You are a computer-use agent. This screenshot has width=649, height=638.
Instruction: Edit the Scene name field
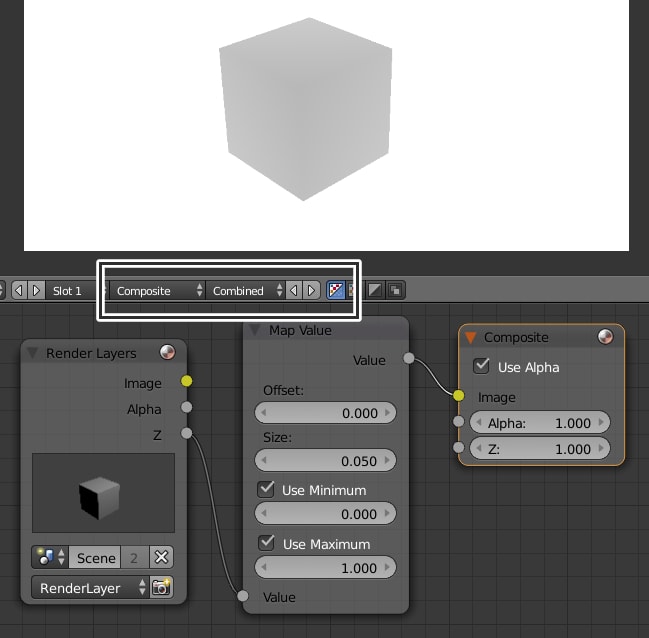pyautogui.click(x=95, y=557)
